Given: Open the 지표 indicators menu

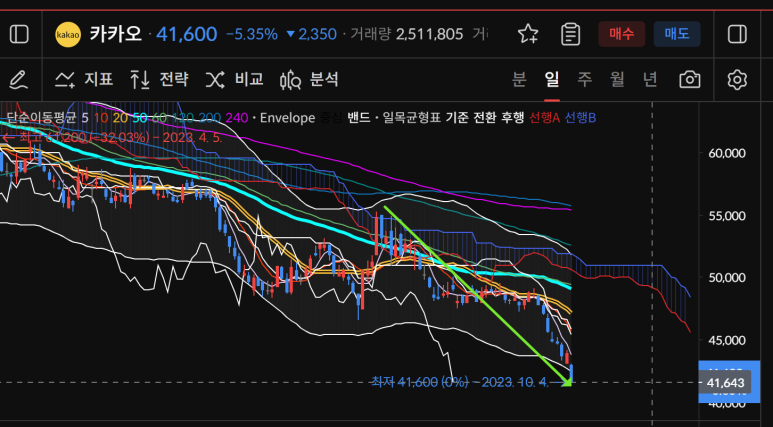Looking at the screenshot, I should point(84,79).
